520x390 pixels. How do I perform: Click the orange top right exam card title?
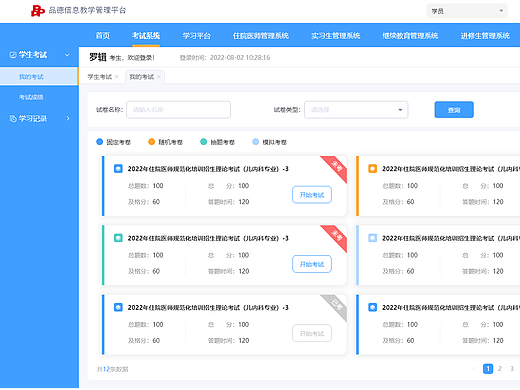(x=451, y=169)
